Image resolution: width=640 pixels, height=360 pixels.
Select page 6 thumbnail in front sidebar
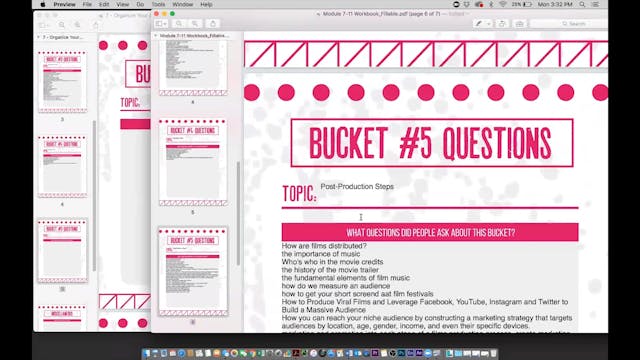[x=193, y=272]
